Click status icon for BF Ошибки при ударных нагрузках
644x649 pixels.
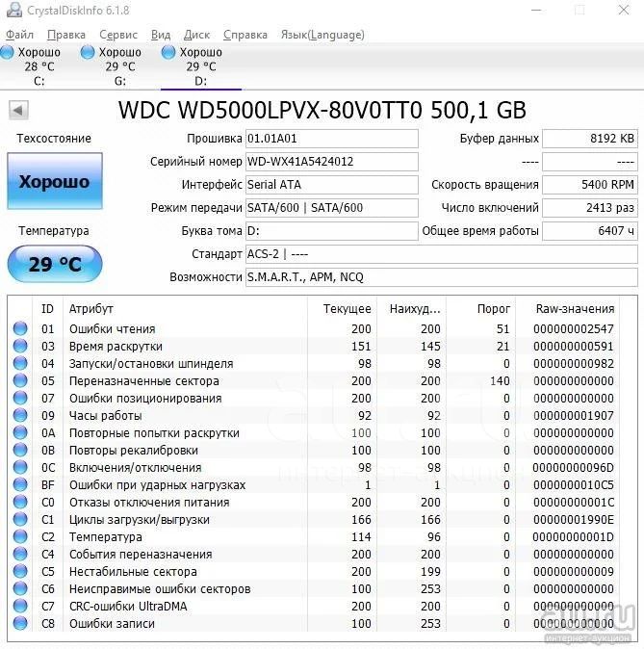20,484
